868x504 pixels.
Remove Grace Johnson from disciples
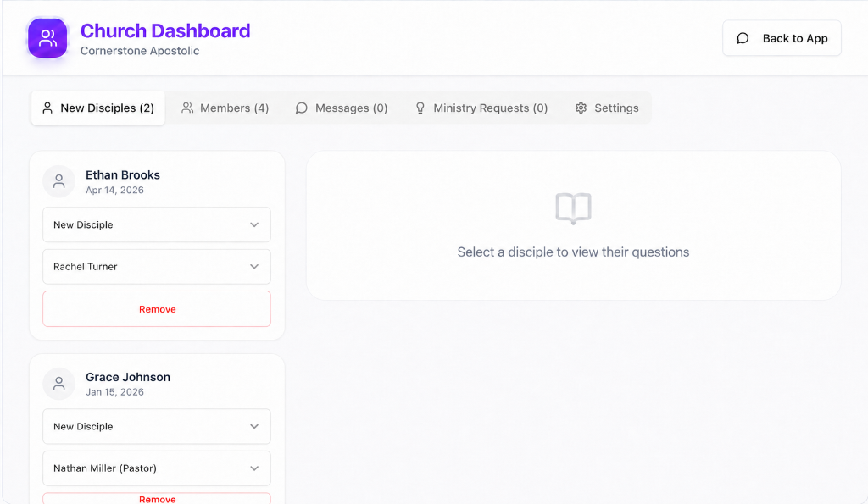157,498
